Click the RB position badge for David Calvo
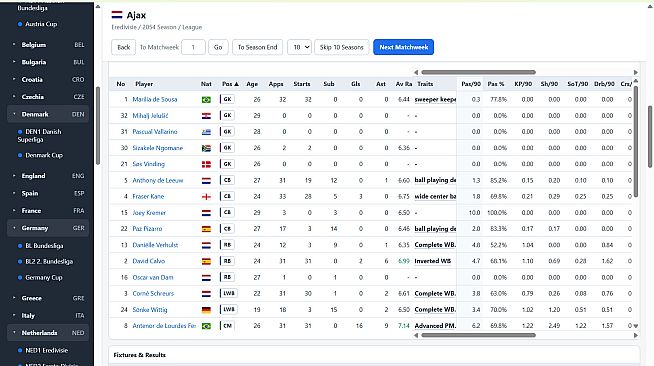 click(x=227, y=261)
